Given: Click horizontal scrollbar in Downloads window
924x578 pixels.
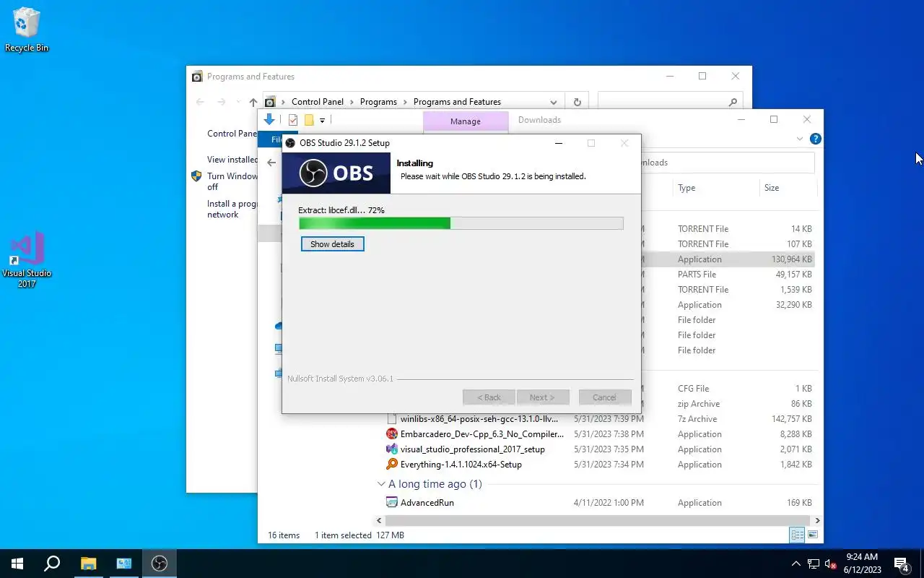Looking at the screenshot, I should coord(598,520).
